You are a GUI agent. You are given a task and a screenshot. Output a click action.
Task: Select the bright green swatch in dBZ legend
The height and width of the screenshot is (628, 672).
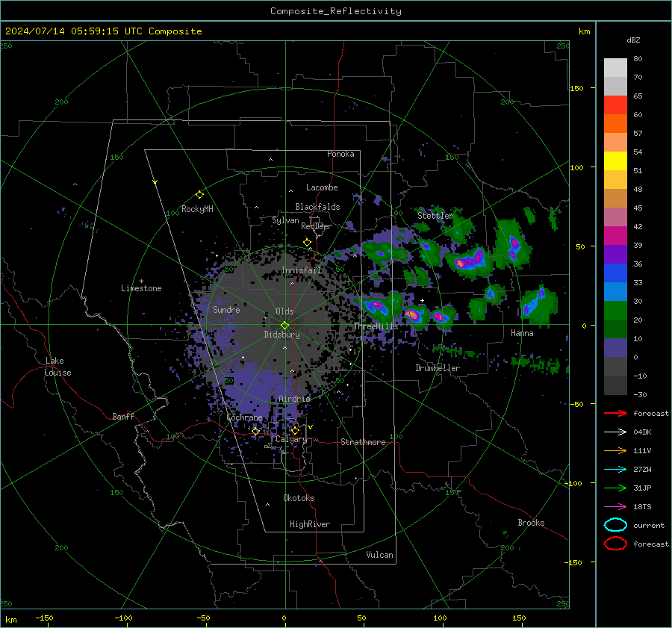click(x=615, y=310)
